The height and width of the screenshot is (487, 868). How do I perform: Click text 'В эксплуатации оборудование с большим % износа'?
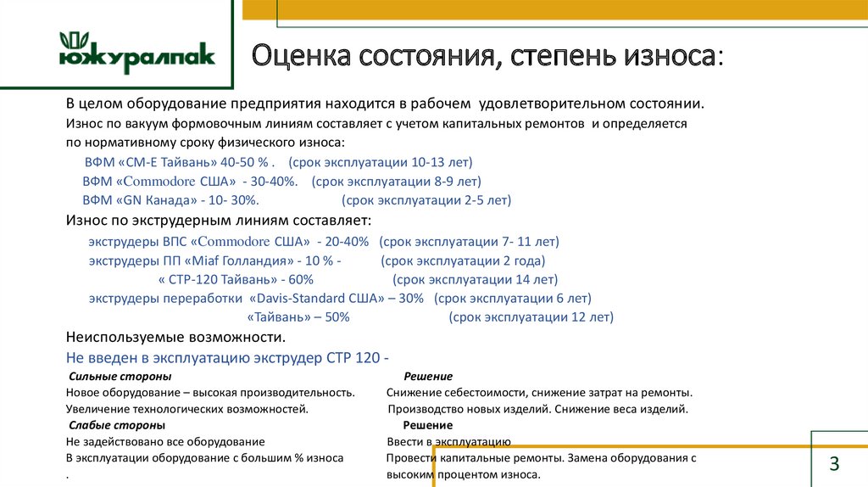click(205, 458)
